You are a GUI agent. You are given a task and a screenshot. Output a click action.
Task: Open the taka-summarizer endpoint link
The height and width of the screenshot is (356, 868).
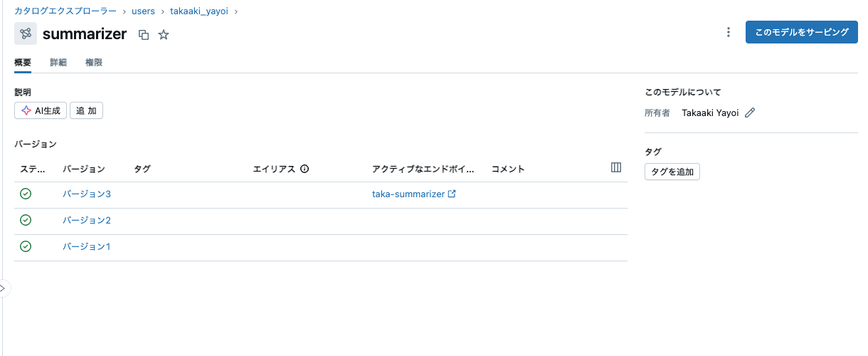pos(413,194)
